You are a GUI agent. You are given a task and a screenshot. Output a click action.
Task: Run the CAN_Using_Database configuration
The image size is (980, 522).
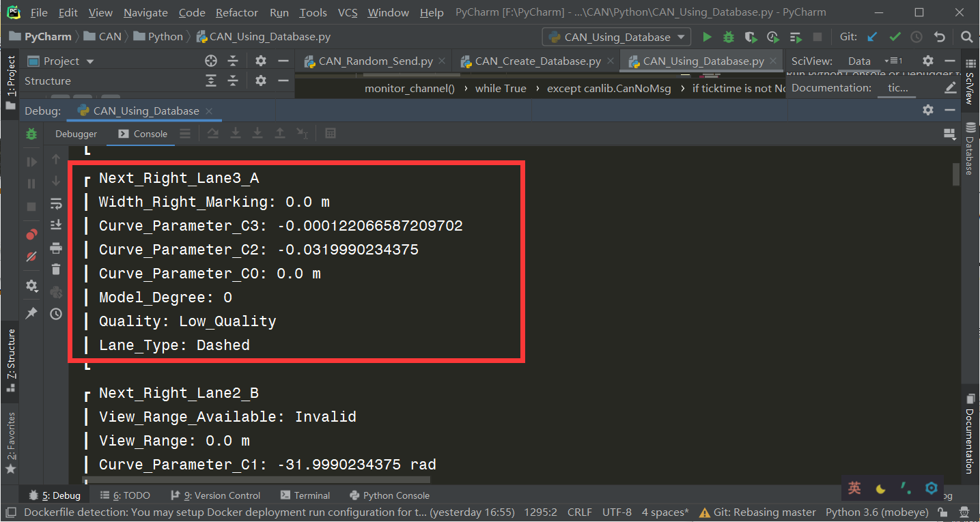pos(707,36)
